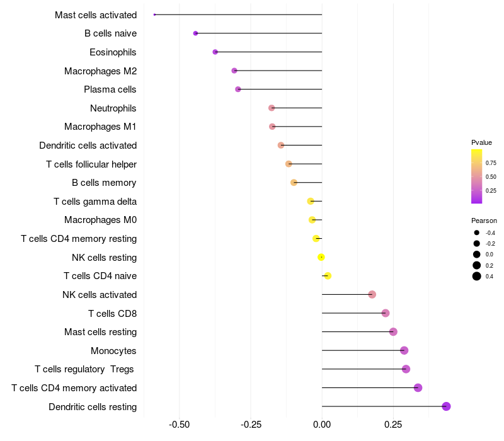The height and width of the screenshot is (441, 504).
Task: Click the NK cells resting yellow dot
Action: point(321,257)
